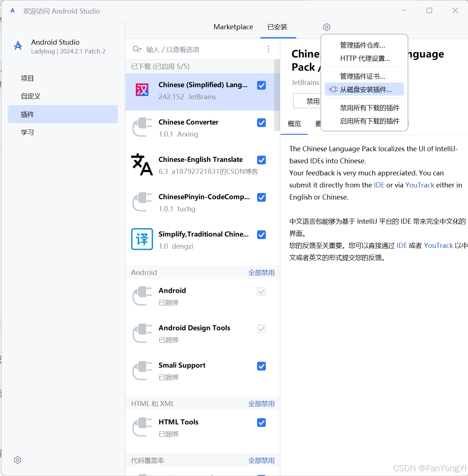Click the ChinesePinyin-CodeCompletion plugin icon
468x476 pixels.
142,202
